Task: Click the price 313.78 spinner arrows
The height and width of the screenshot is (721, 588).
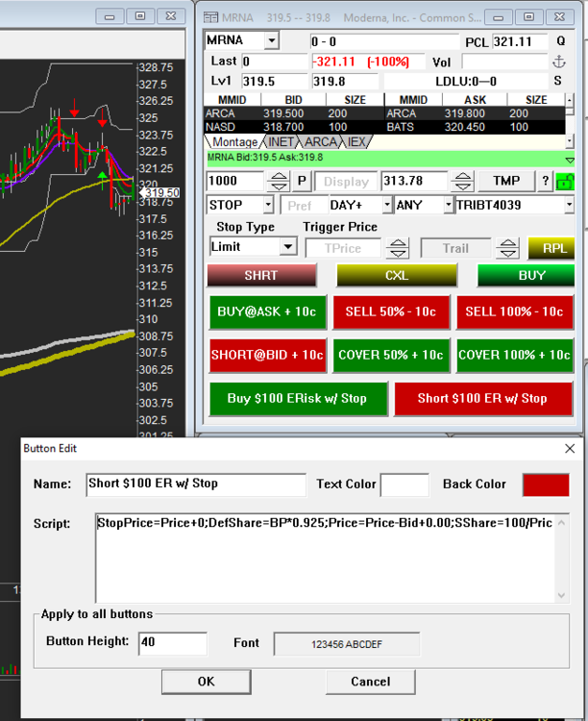Action: coord(463,181)
